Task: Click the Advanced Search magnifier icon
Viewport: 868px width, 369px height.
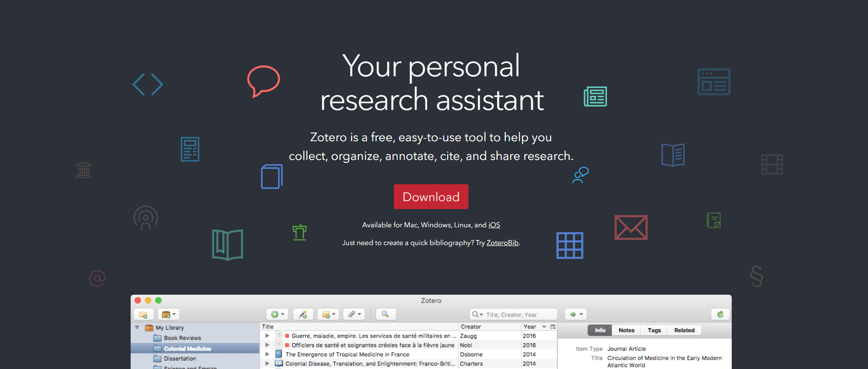Action: [x=386, y=314]
